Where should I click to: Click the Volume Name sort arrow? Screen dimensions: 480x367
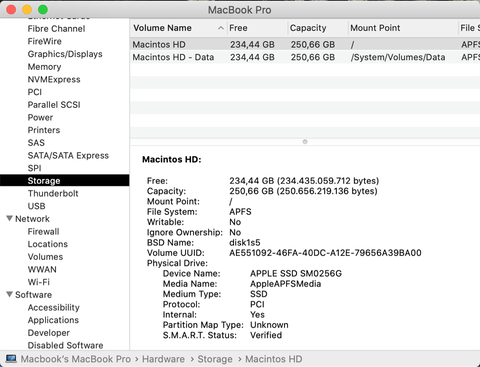click(x=221, y=28)
